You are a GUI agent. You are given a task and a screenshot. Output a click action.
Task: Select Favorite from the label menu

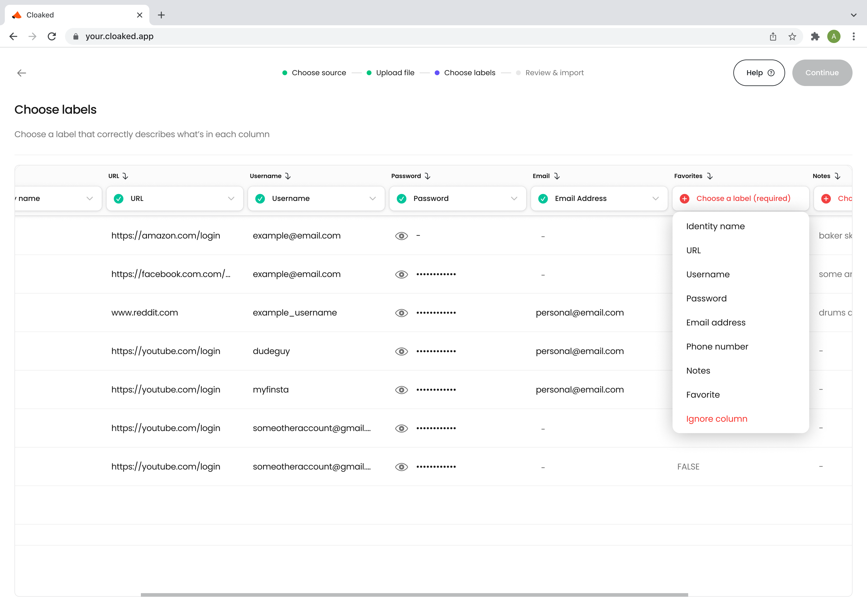703,395
